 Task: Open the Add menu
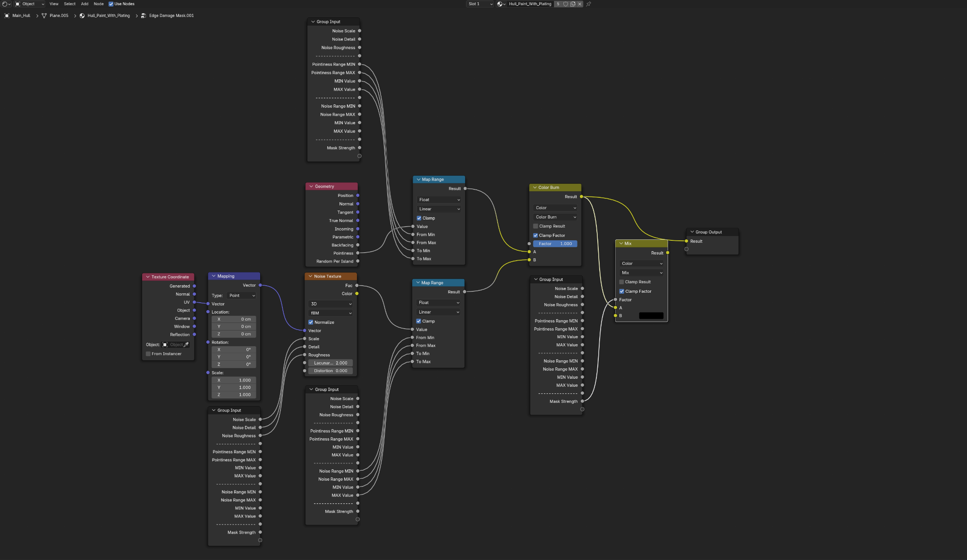85,4
